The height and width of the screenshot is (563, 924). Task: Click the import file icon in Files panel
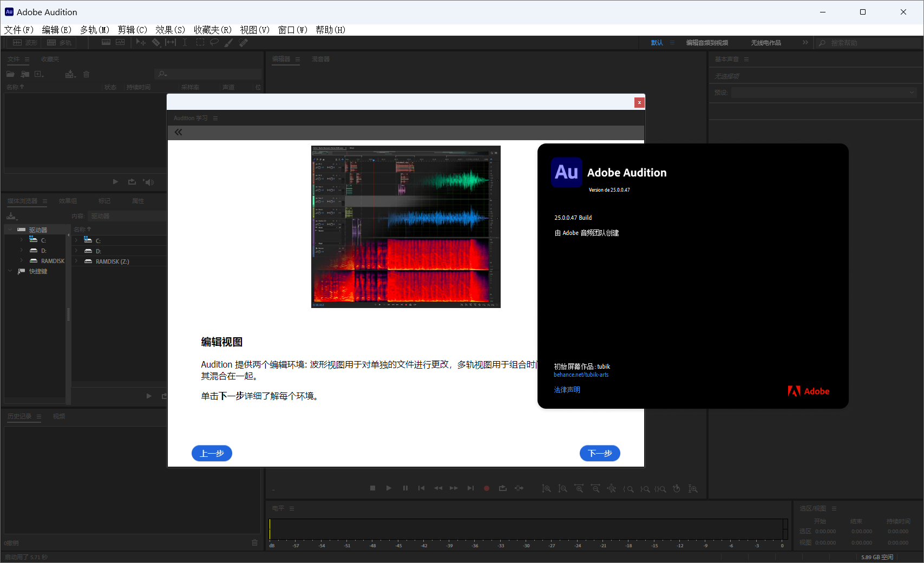coord(25,74)
